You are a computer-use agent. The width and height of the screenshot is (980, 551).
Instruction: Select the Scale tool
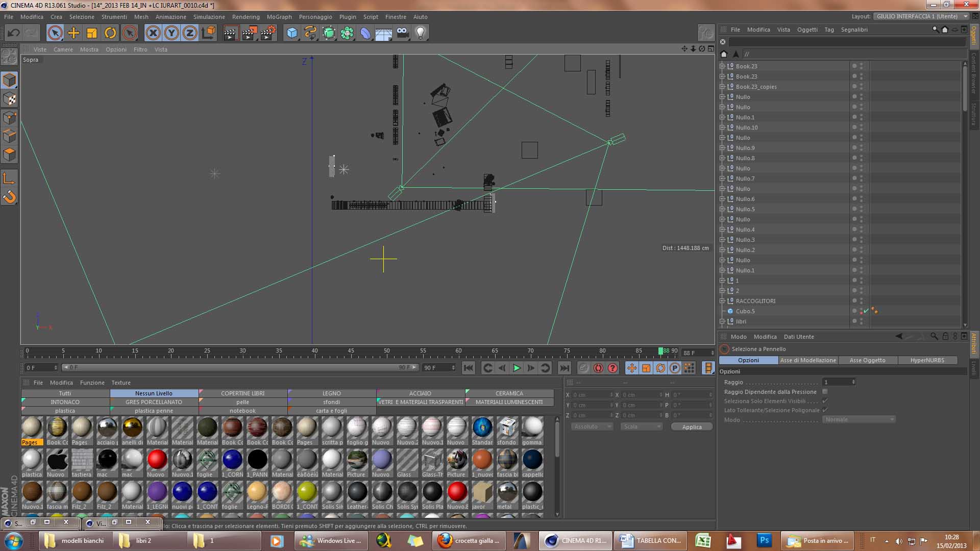pos(92,33)
